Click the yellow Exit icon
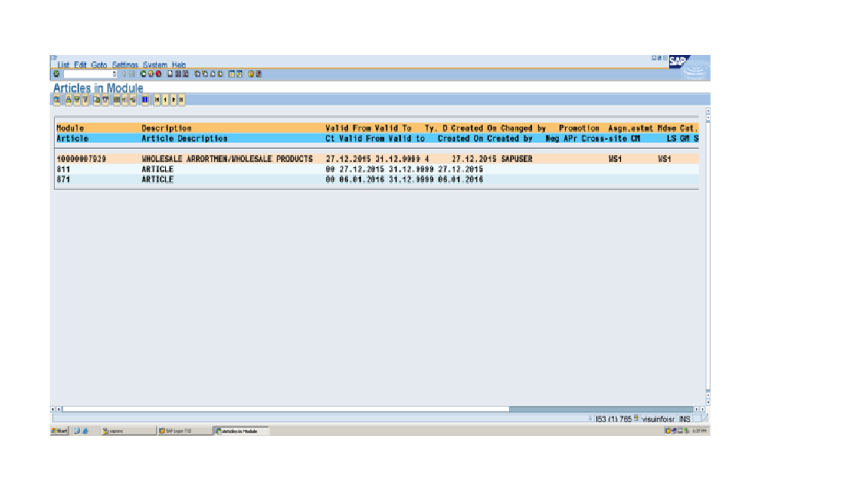 (150, 74)
